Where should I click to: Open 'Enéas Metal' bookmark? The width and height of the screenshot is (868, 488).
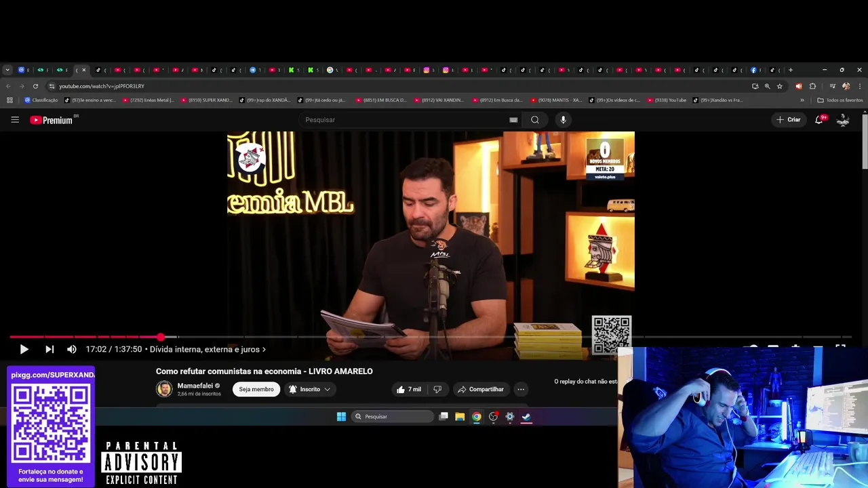click(148, 100)
